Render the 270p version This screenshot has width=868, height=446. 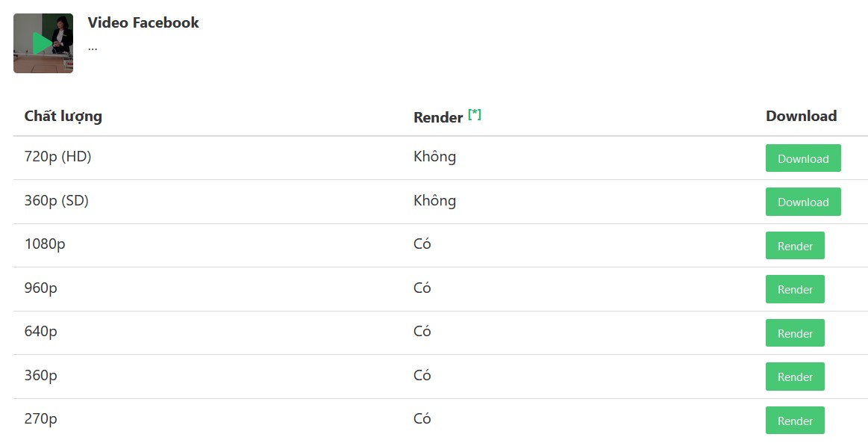click(795, 421)
